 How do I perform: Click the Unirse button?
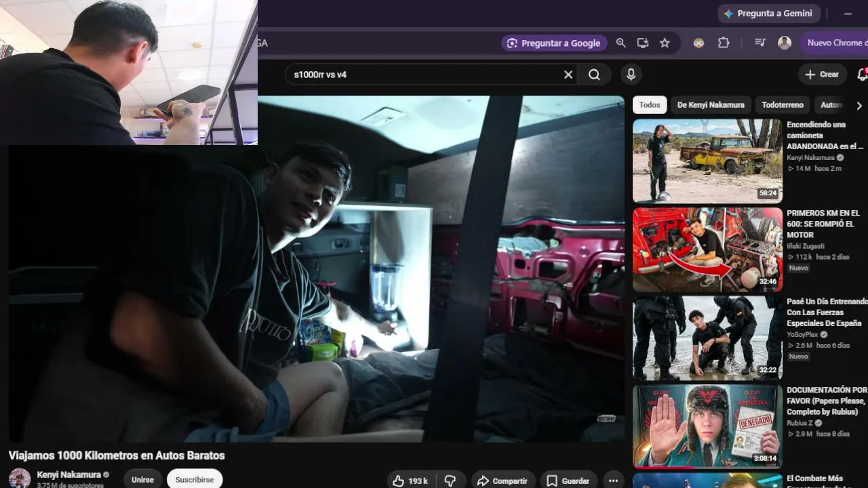tap(142, 480)
